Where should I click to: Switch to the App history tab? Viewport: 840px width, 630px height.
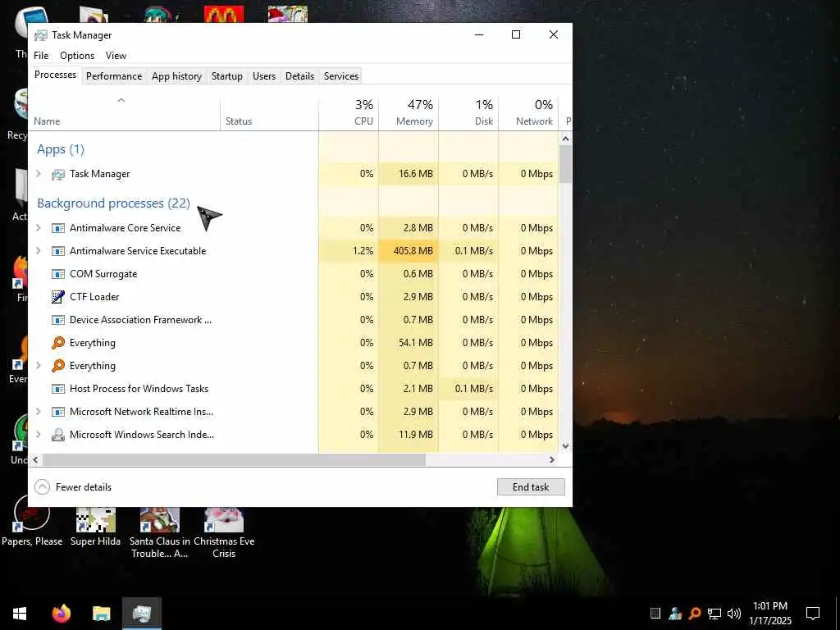click(177, 76)
